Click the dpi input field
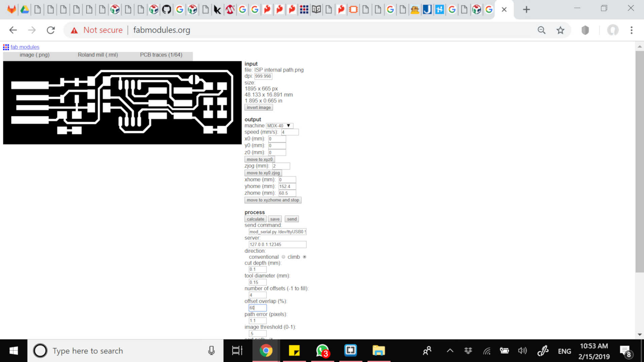The image size is (644, 362). coord(263,76)
